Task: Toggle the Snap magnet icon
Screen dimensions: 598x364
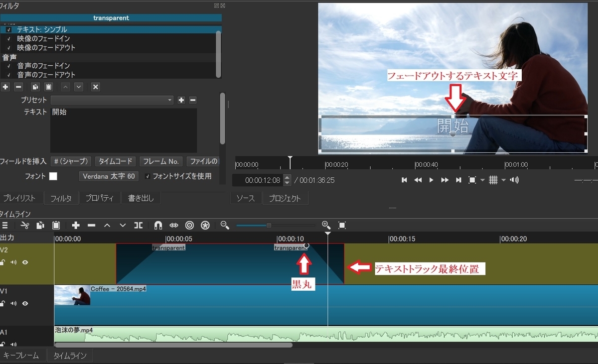Action: (158, 226)
